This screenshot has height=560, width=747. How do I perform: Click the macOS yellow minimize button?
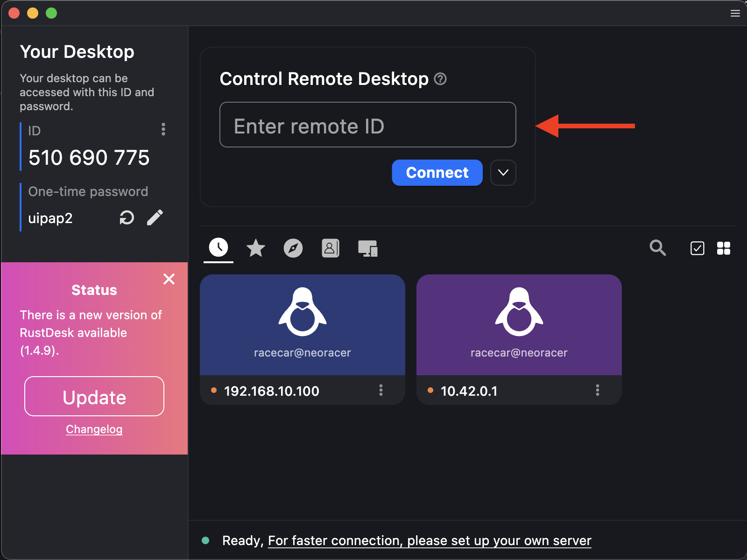pos(33,13)
